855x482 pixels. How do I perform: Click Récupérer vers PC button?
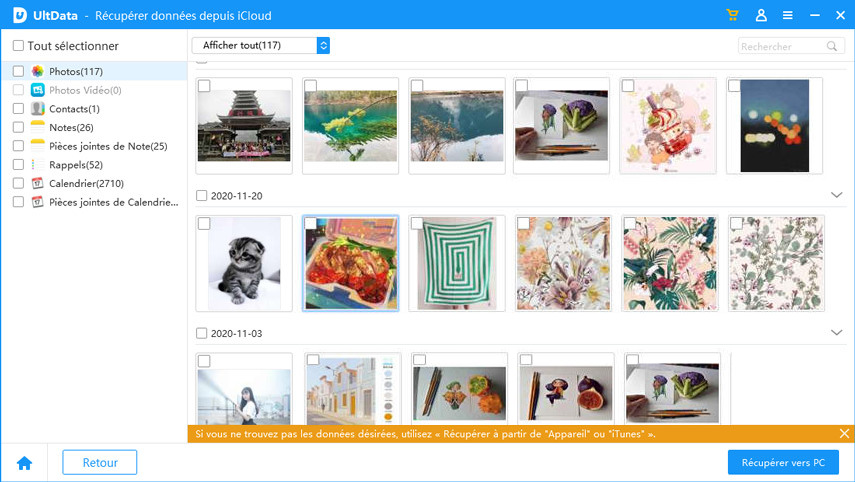pyautogui.click(x=783, y=462)
